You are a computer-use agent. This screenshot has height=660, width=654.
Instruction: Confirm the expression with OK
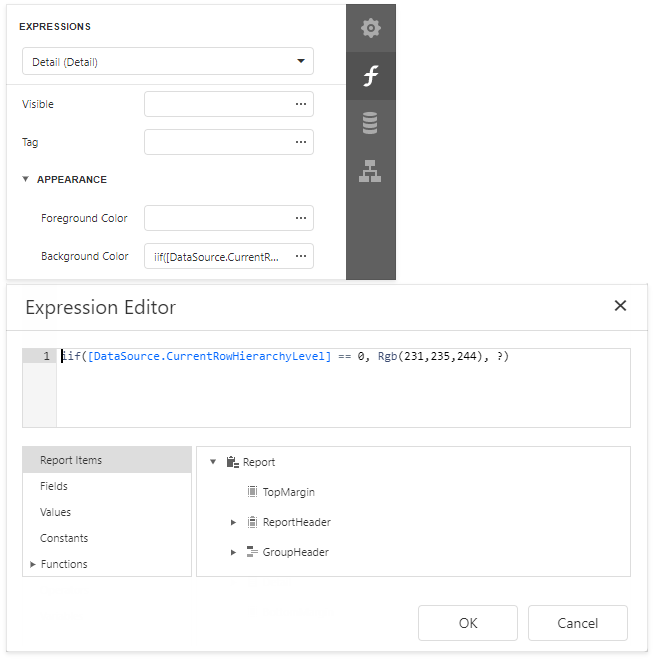coord(468,623)
